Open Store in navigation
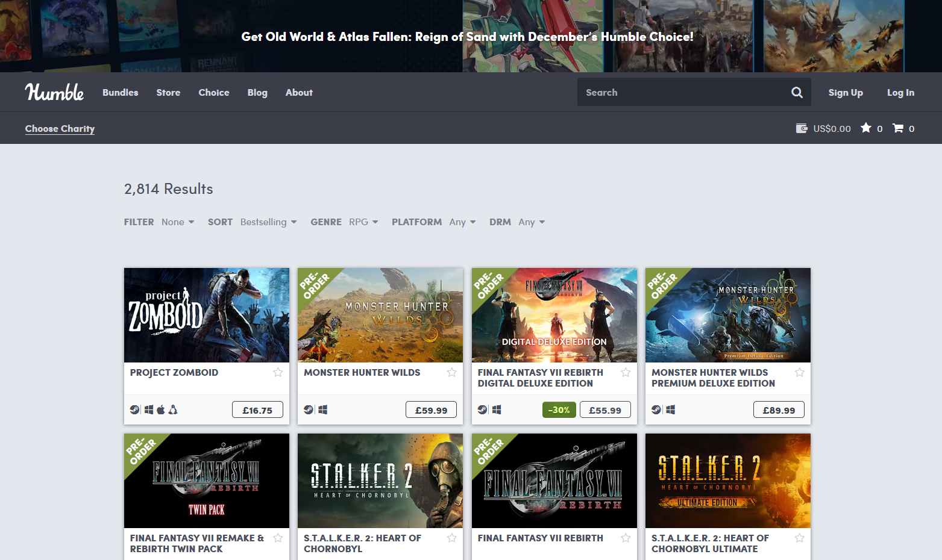The image size is (942, 560). tap(168, 92)
